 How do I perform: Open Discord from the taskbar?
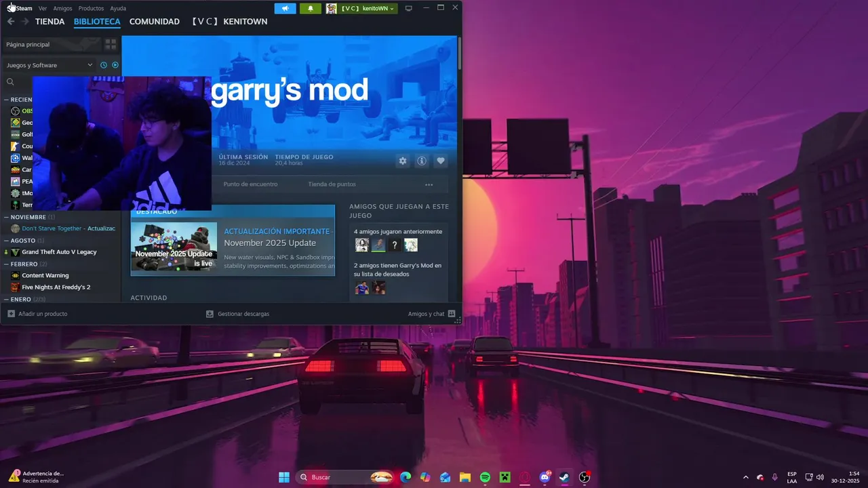[545, 477]
